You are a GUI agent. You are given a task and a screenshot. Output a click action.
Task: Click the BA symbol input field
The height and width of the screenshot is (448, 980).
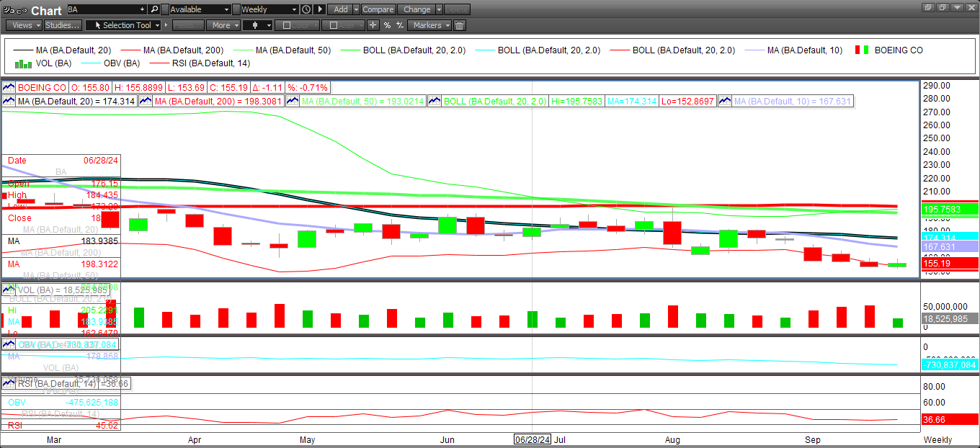coord(106,9)
